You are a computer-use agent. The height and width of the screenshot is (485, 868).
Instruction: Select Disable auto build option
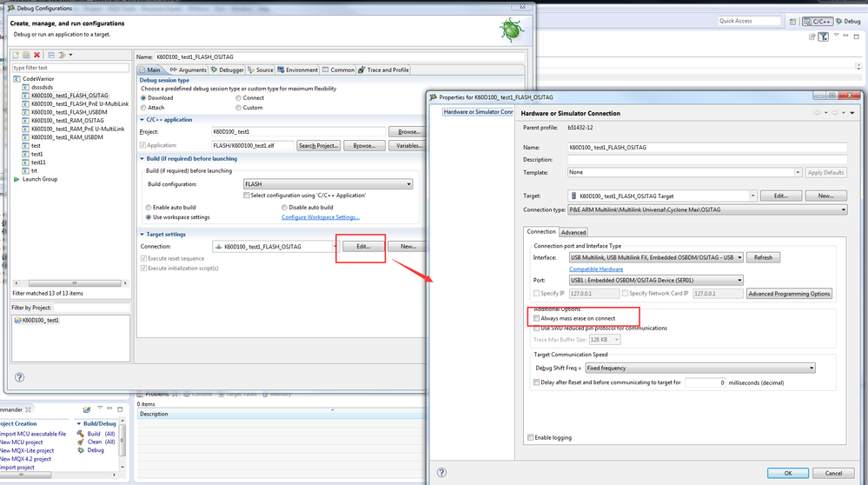(x=284, y=208)
